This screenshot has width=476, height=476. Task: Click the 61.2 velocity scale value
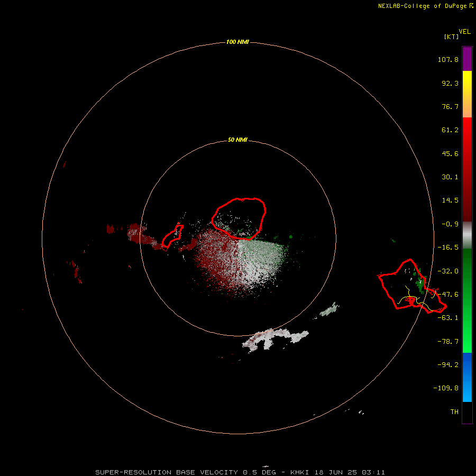(450, 130)
